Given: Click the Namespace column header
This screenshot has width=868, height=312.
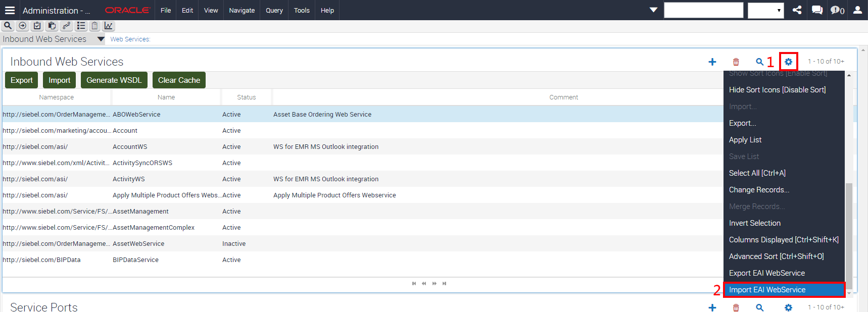Looking at the screenshot, I should 57,97.
